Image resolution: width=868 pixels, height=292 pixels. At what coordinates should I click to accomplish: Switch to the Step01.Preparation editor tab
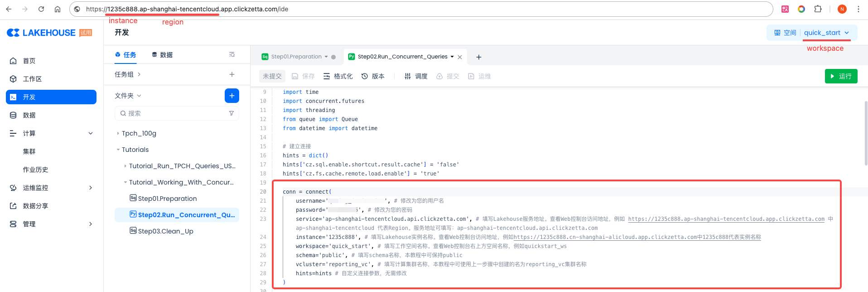[296, 57]
